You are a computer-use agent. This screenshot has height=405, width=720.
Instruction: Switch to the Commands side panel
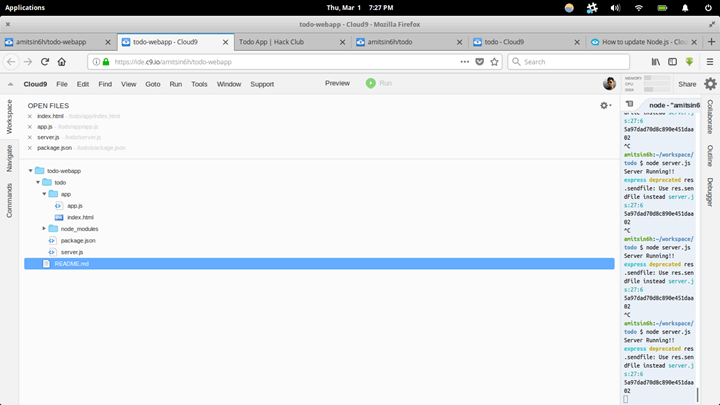(9, 200)
